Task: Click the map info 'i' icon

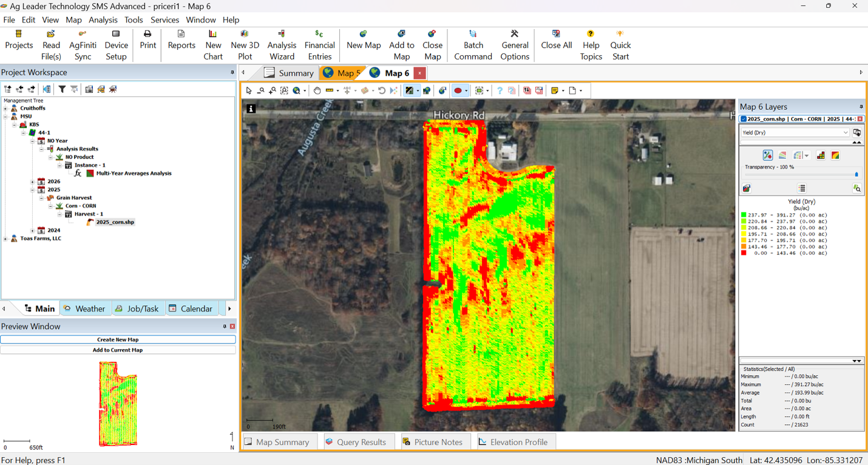Action: [x=251, y=109]
